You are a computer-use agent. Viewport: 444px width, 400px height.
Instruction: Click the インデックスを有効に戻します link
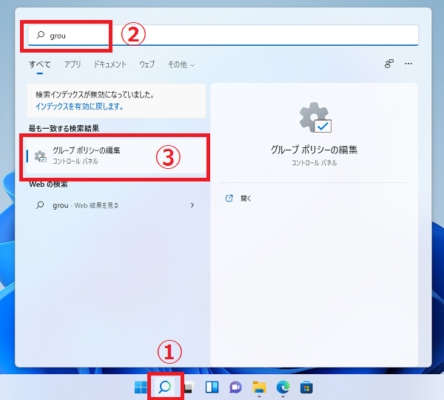(79, 107)
